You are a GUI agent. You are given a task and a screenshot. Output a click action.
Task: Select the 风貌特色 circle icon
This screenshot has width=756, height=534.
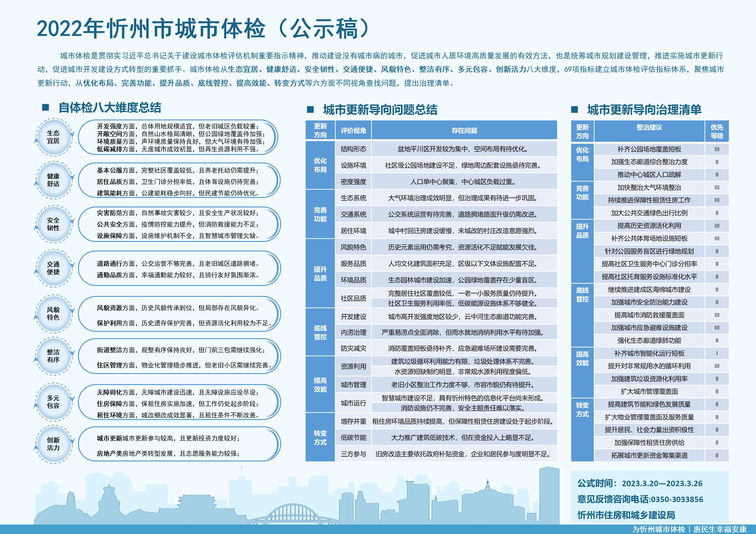coord(53,314)
